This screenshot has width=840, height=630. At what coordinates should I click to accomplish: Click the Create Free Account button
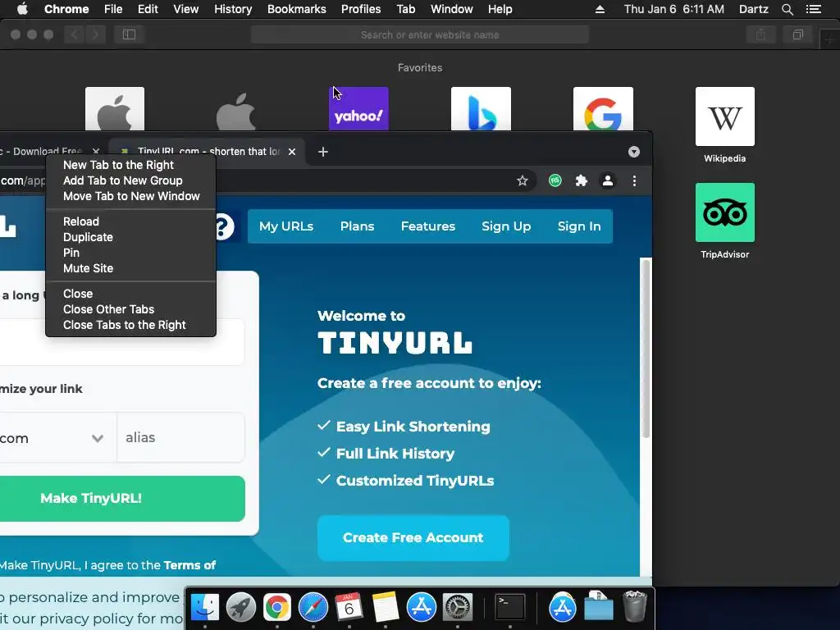point(413,537)
